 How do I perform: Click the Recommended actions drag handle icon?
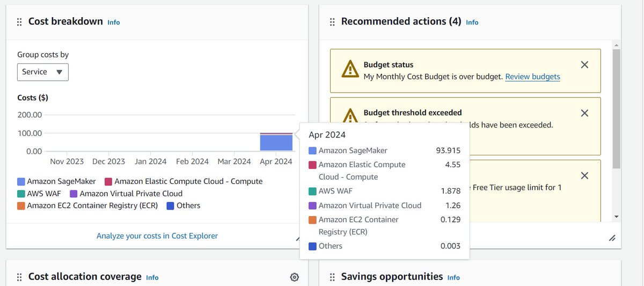pyautogui.click(x=332, y=22)
